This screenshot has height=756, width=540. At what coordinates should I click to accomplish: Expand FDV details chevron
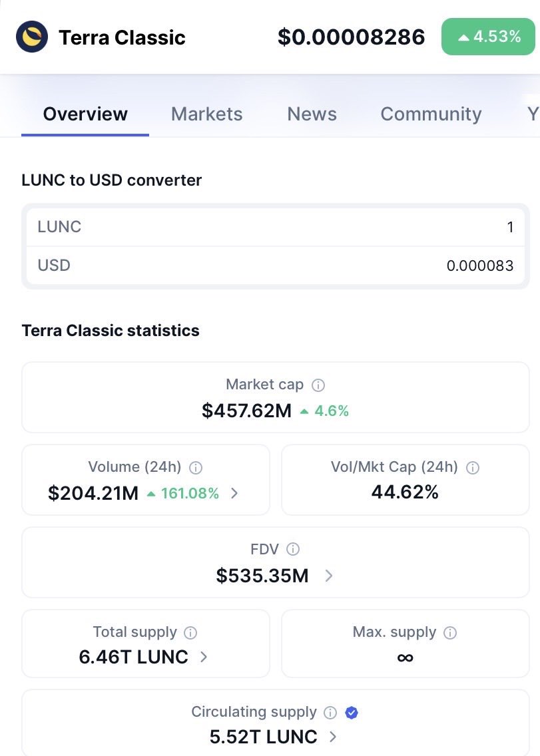[329, 575]
